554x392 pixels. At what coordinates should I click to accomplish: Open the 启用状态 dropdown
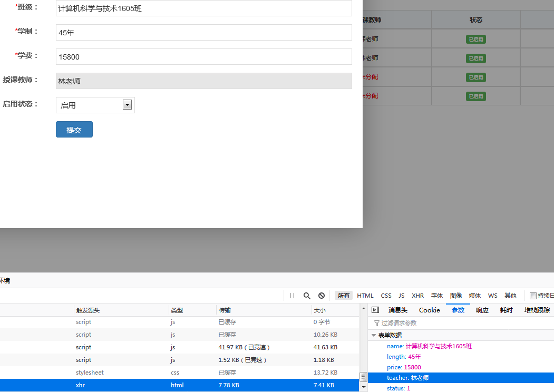pyautogui.click(x=95, y=105)
